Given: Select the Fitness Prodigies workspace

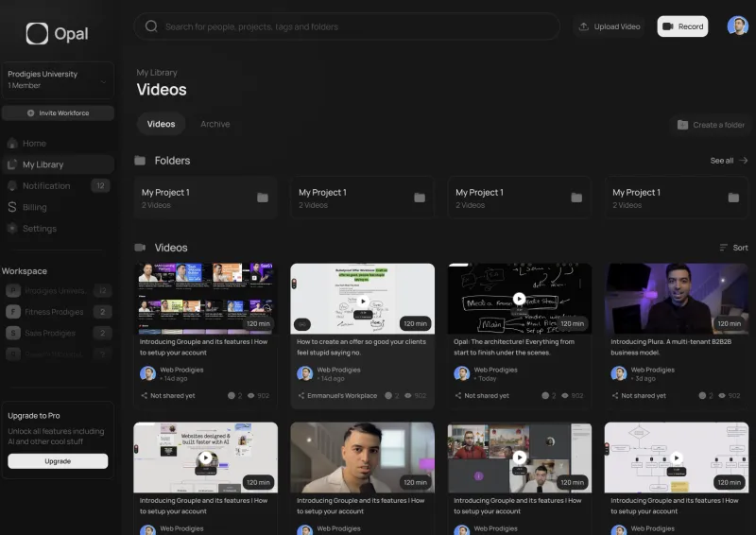Looking at the screenshot, I should pyautogui.click(x=58, y=312).
